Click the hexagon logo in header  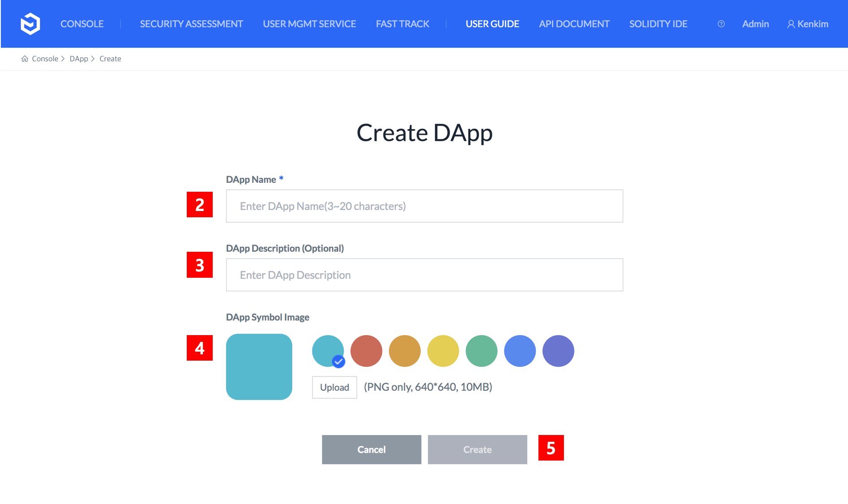[x=30, y=24]
